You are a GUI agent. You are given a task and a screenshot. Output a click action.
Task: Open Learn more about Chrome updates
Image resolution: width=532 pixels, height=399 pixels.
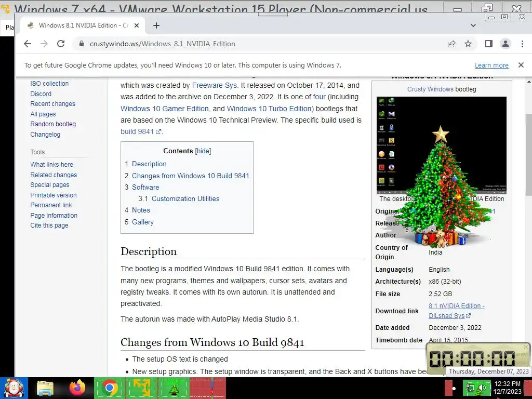[491, 65]
